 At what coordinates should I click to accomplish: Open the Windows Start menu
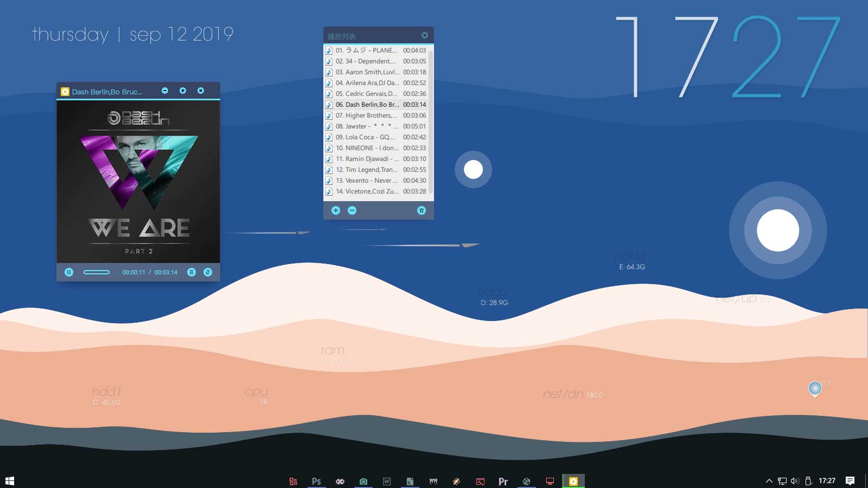(x=9, y=481)
